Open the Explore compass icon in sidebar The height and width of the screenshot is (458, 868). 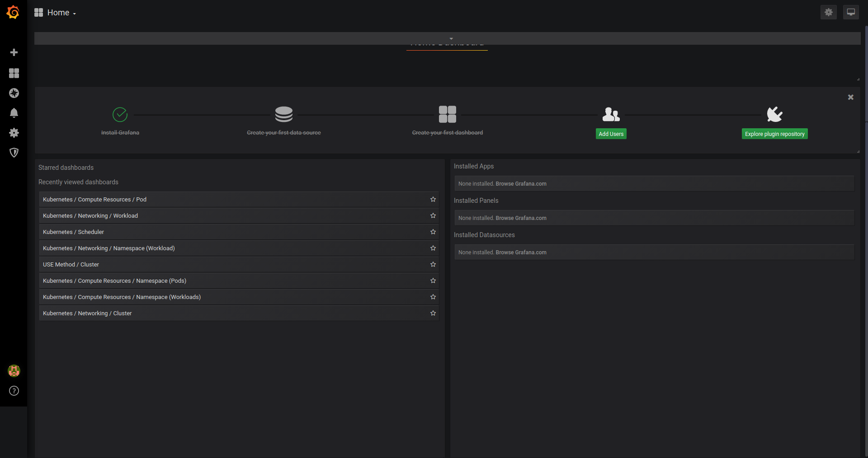coord(14,93)
